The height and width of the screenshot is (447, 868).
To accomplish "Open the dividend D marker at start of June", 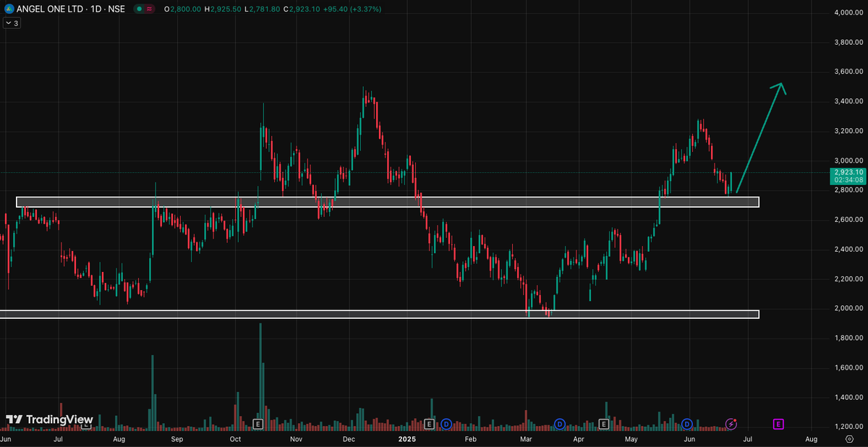I will (686, 423).
